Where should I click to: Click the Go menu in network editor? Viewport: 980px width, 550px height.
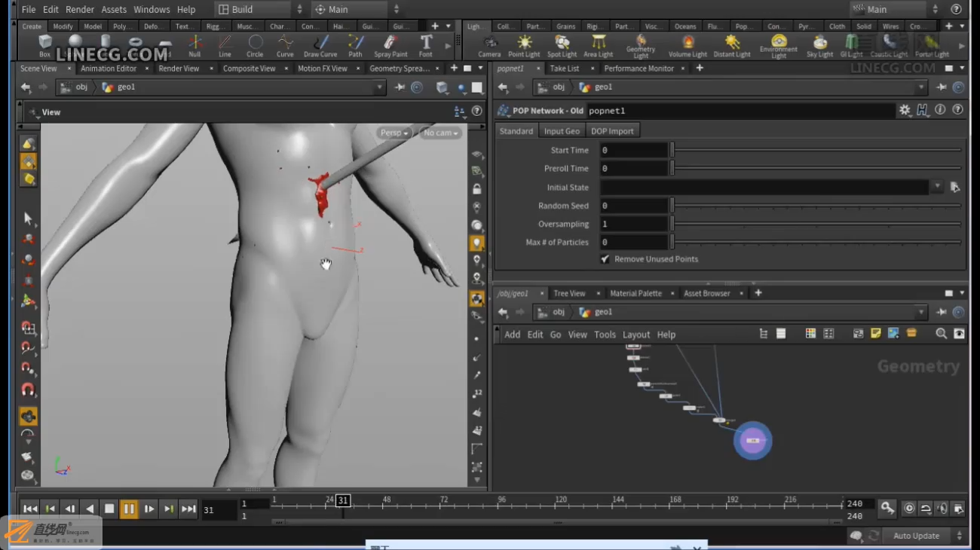tap(556, 335)
